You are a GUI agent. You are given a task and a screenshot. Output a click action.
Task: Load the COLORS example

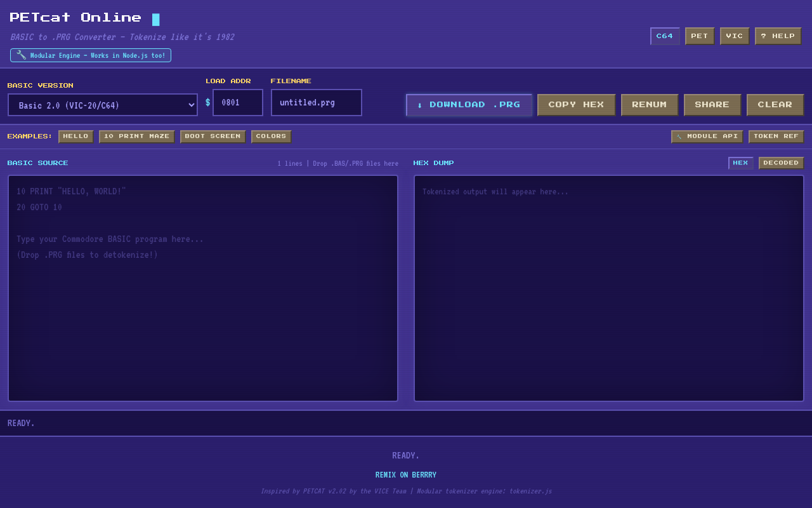pyautogui.click(x=272, y=137)
